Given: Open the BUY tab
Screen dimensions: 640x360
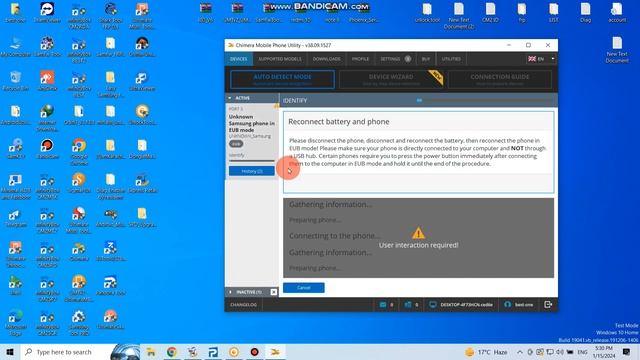Looking at the screenshot, I should 426,59.
